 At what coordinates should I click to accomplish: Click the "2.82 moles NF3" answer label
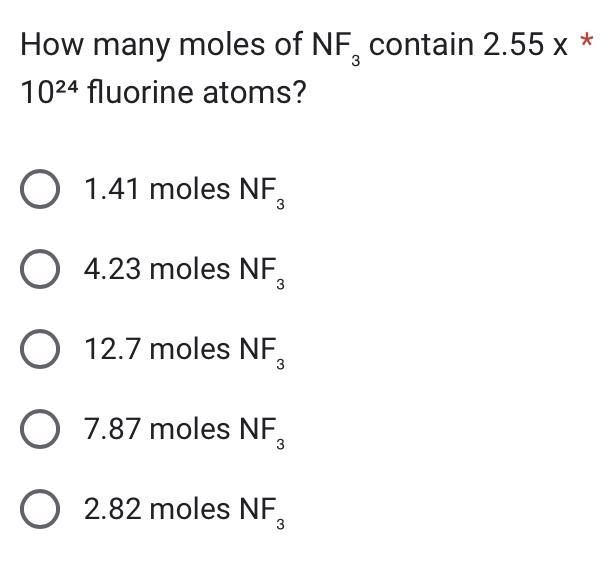pos(184,510)
